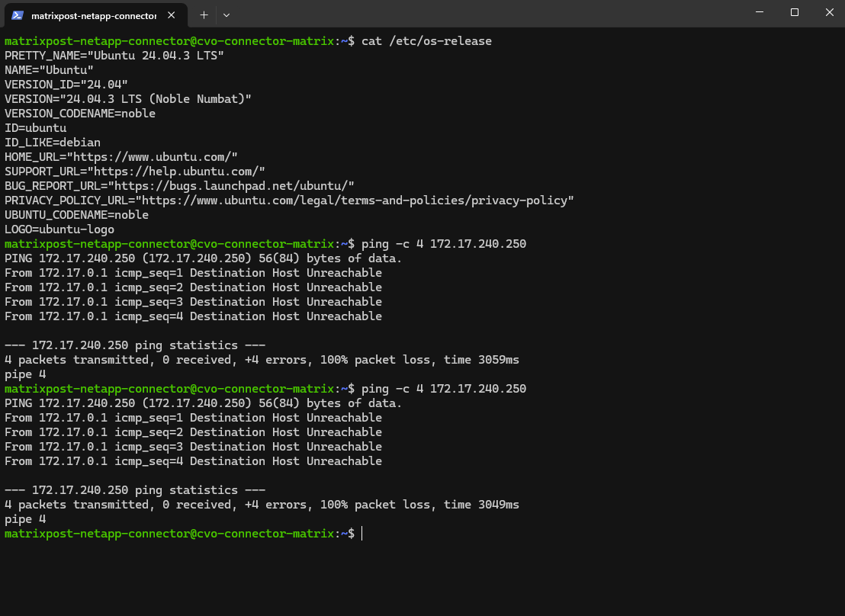Click the 3049ms ping statistics summary line
The image size is (845, 616).
(262, 505)
